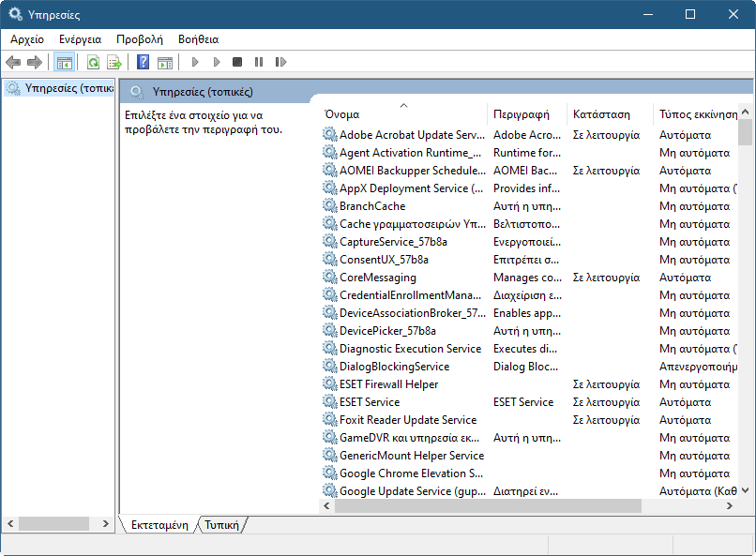Click the Export List toolbar icon
The image size is (756, 556).
pyautogui.click(x=114, y=62)
